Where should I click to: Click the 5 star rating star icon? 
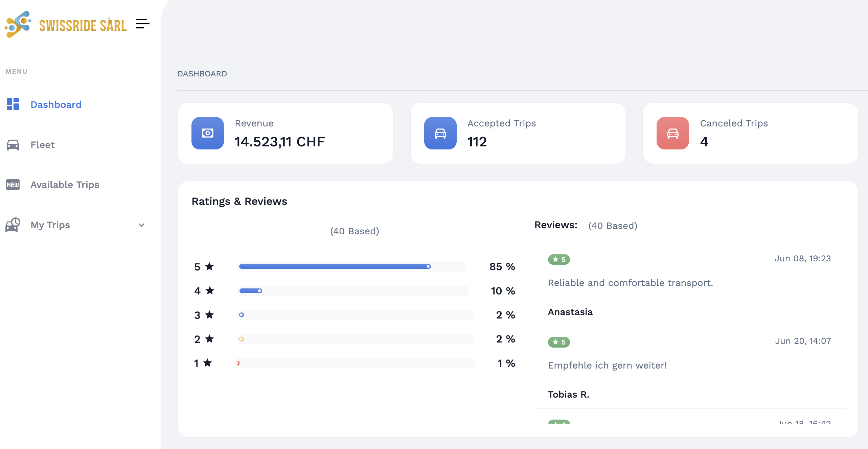tap(210, 266)
